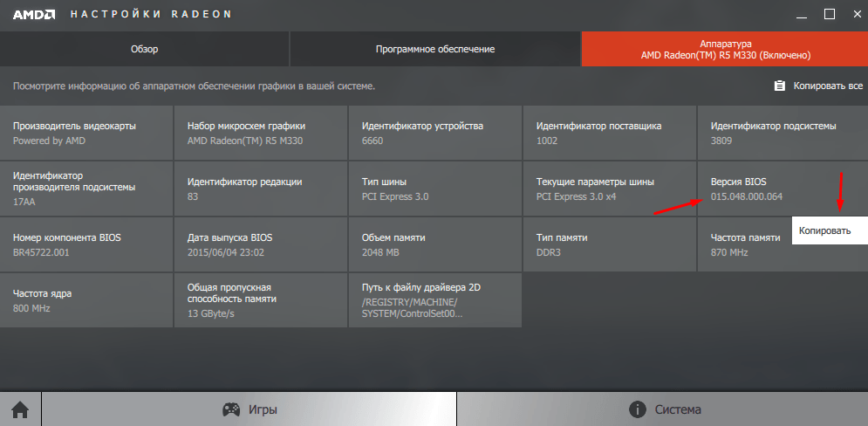The width and height of the screenshot is (868, 426).
Task: Click the value PCI Express 3.0 x4
Action: point(577,196)
